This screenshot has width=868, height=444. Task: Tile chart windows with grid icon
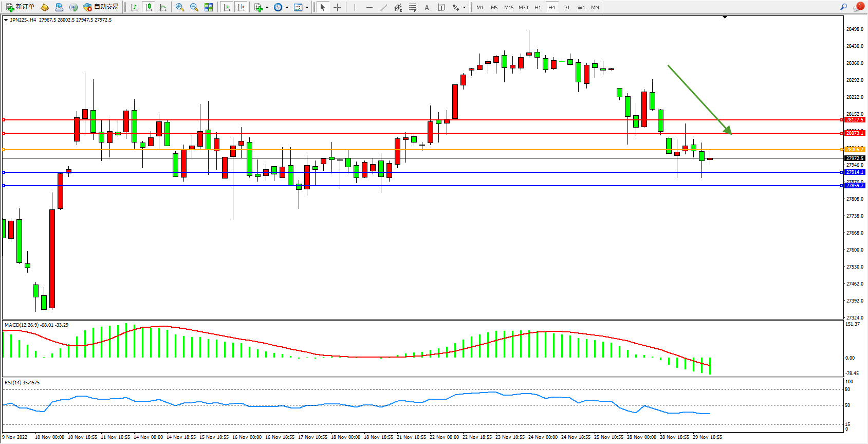click(209, 7)
